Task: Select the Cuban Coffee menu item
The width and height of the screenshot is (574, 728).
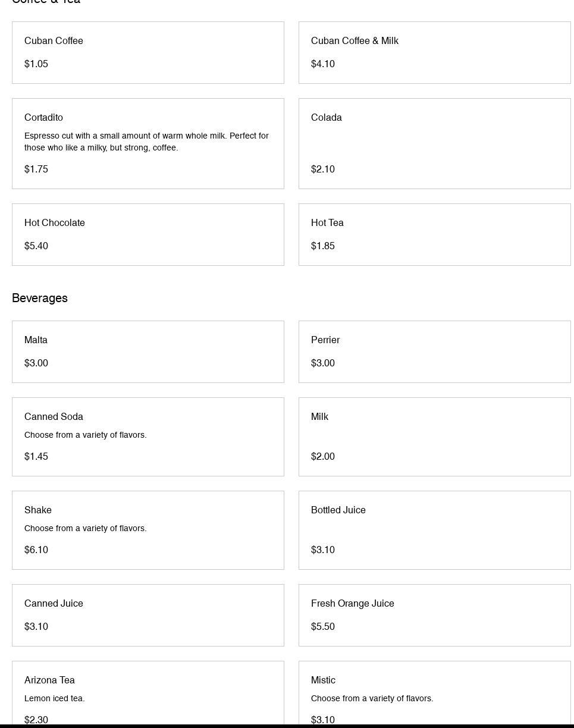Action: point(148,52)
